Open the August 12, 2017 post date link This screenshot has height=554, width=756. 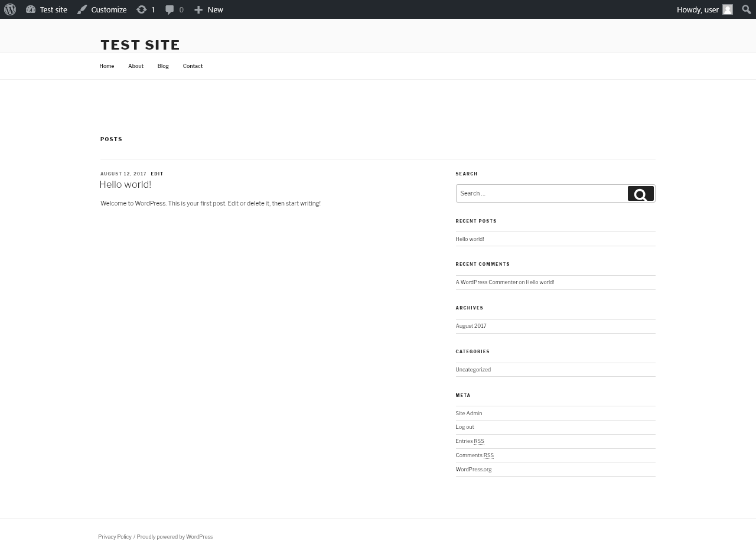(x=123, y=174)
